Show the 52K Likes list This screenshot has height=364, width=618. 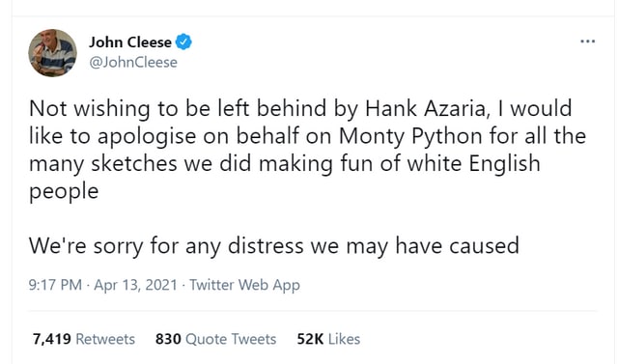click(x=328, y=339)
